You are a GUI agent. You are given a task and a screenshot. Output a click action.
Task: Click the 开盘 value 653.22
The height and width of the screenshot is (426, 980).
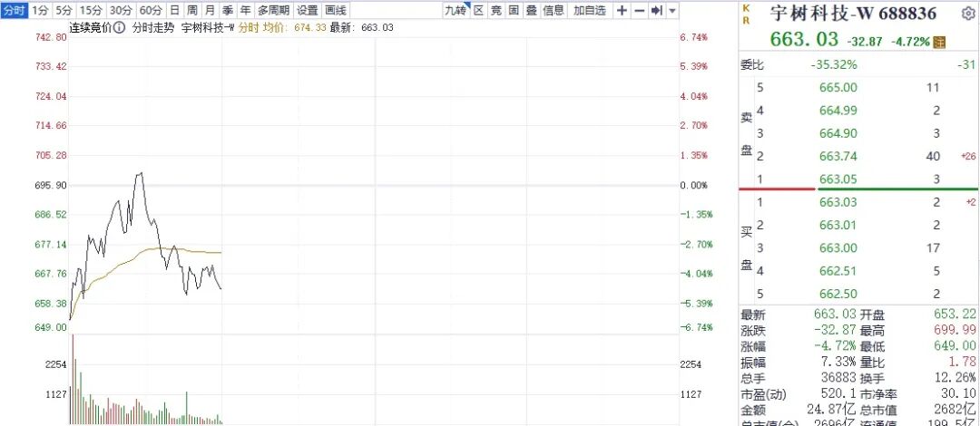(956, 315)
